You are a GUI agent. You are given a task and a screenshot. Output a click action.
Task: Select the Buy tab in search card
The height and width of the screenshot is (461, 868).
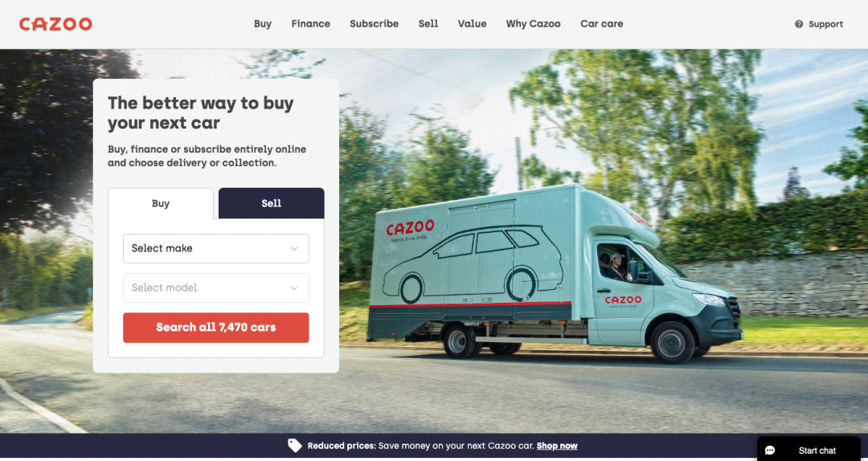click(x=161, y=203)
